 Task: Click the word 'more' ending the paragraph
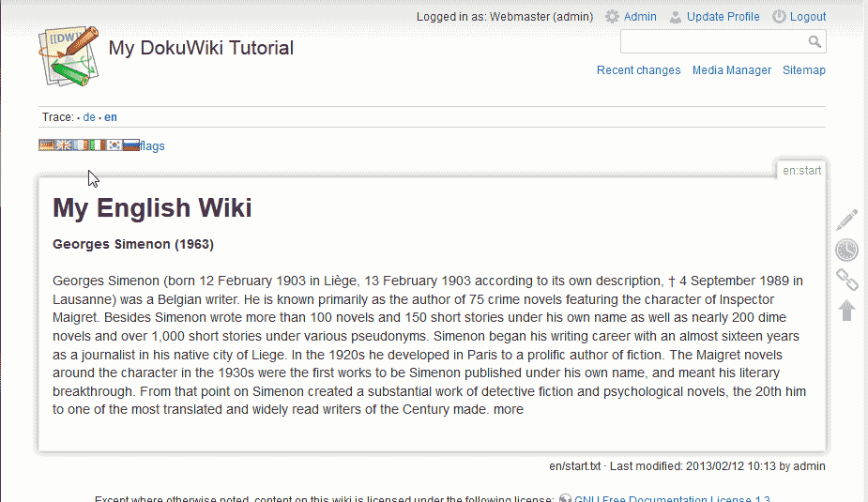pos(509,409)
